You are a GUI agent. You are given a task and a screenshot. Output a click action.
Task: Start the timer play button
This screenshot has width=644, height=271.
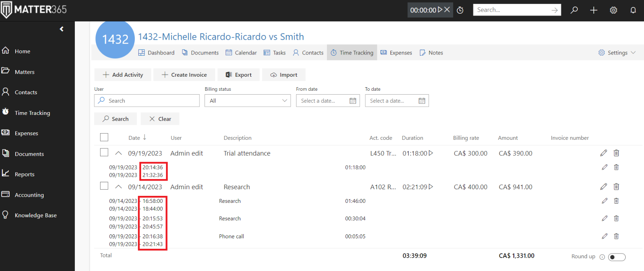coord(440,10)
